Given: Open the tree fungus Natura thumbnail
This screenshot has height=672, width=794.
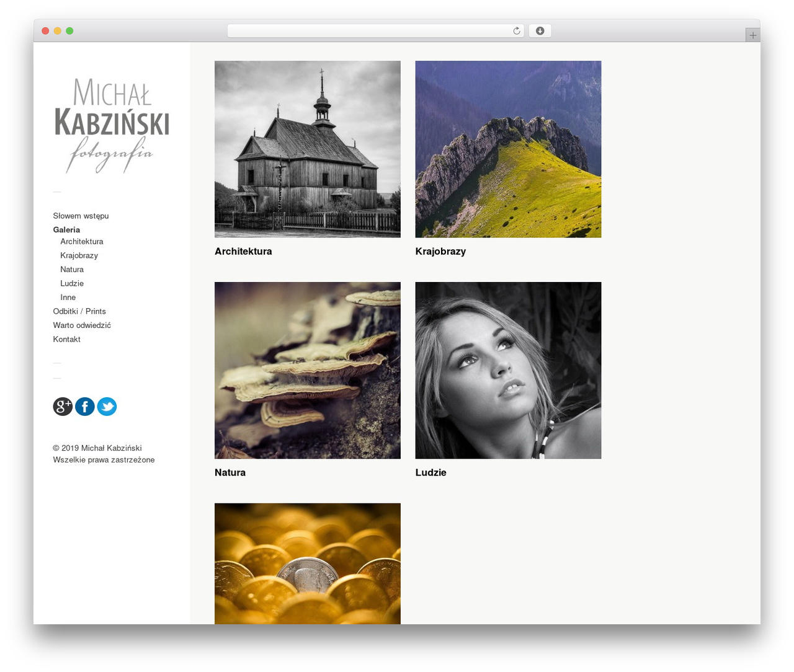Looking at the screenshot, I should tap(308, 370).
